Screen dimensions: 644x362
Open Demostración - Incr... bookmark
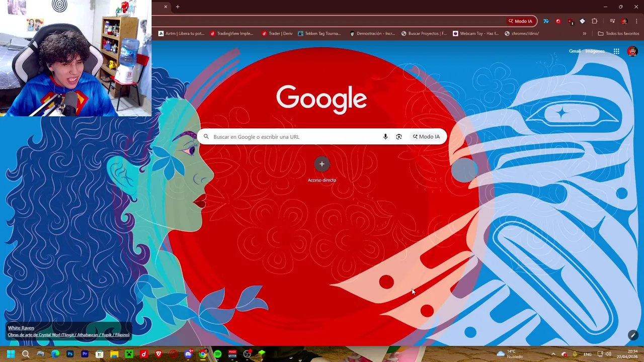[372, 34]
